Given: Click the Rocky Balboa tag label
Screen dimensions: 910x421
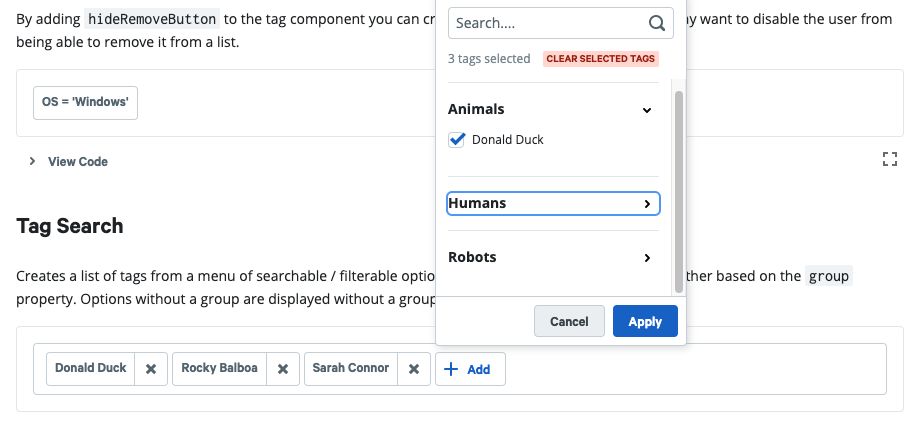Looking at the screenshot, I should coord(219,368).
